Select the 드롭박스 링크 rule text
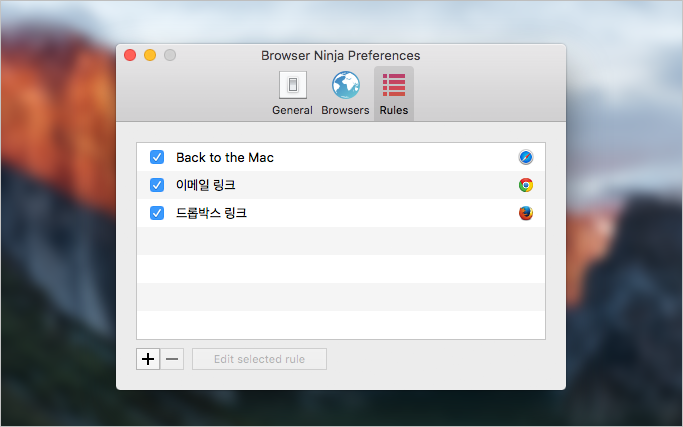Image resolution: width=683 pixels, height=427 pixels. point(211,213)
